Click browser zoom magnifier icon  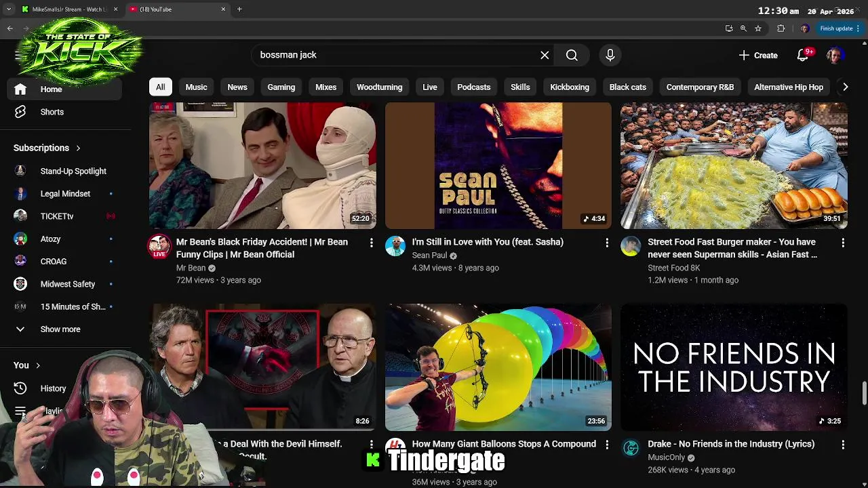tap(743, 28)
